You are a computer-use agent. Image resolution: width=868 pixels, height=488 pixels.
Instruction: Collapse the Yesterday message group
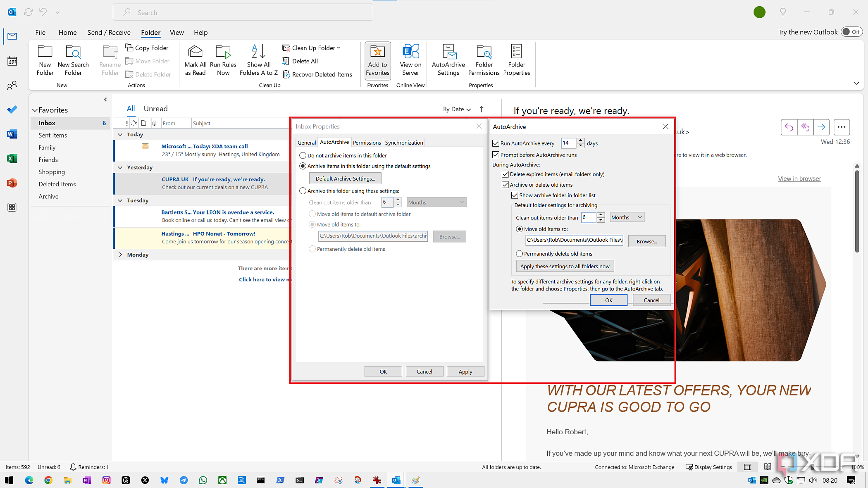[120, 167]
